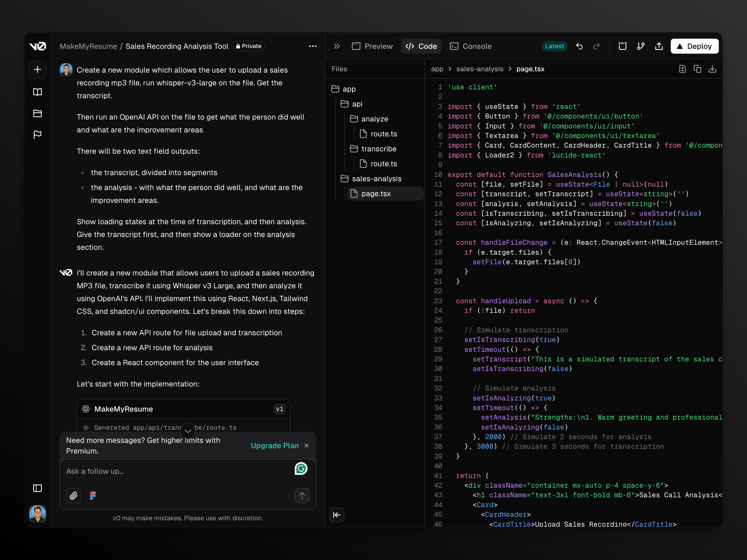The height and width of the screenshot is (560, 747).
Task: Download file with the download icon
Action: click(712, 69)
